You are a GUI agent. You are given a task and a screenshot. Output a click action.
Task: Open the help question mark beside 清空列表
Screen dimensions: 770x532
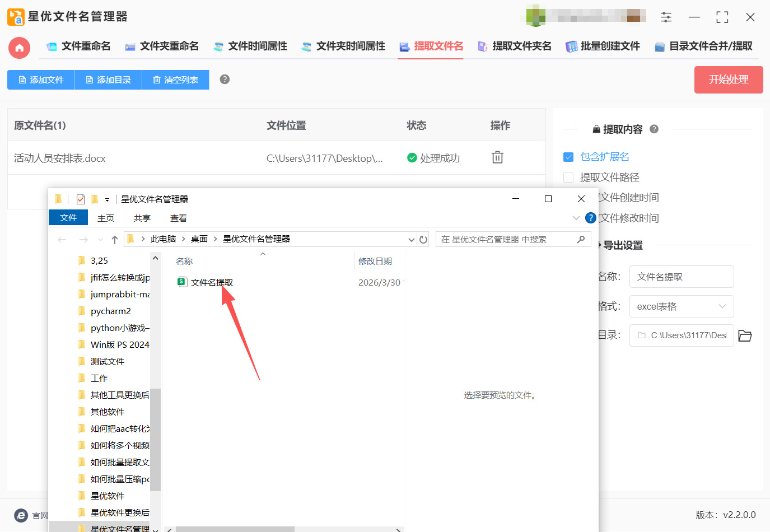(x=225, y=80)
